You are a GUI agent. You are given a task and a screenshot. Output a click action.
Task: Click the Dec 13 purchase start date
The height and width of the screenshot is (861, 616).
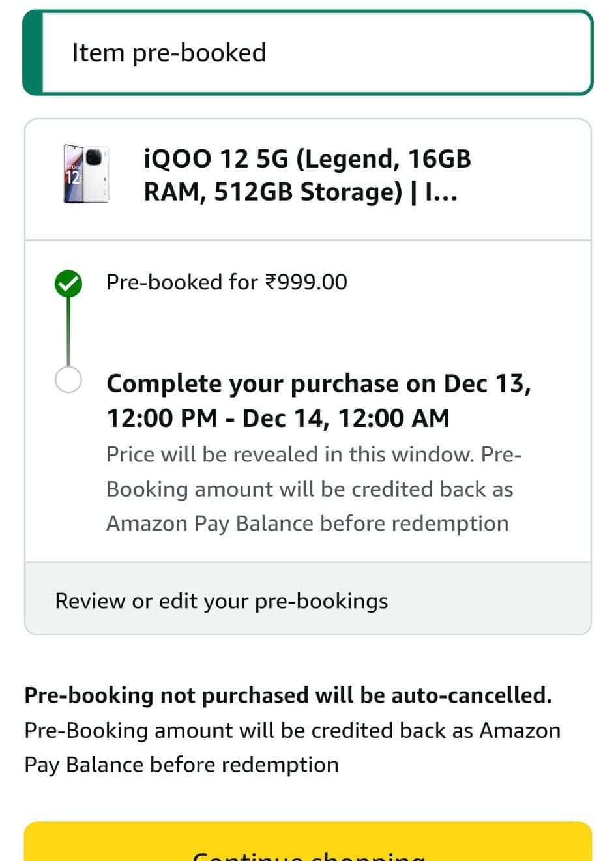484,384
